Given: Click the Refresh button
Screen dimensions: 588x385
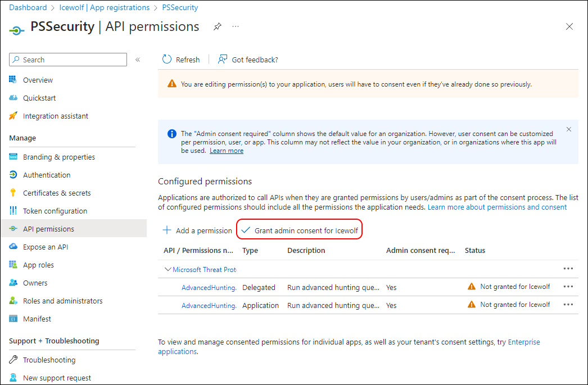Looking at the screenshot, I should tap(181, 60).
